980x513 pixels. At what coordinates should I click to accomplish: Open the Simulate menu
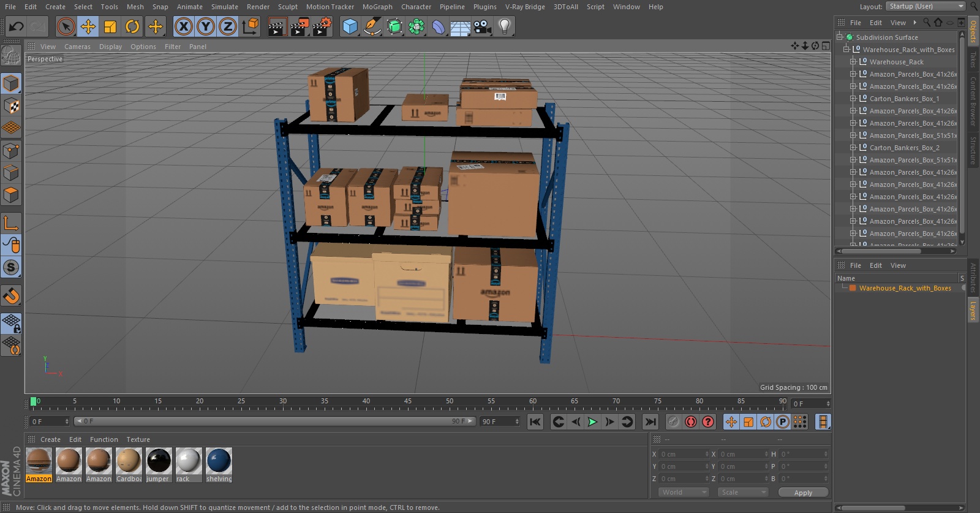click(225, 7)
